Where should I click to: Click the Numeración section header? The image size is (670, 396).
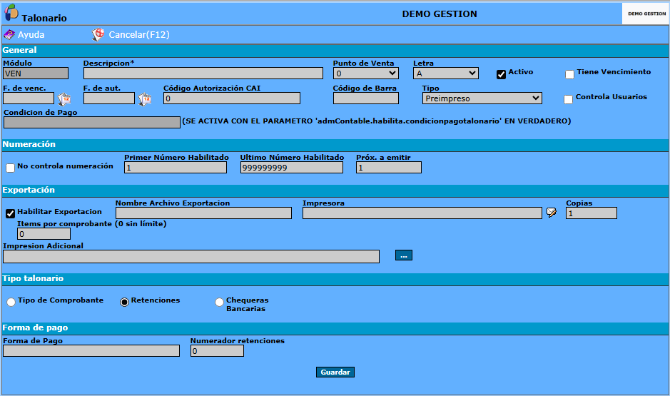click(335, 145)
